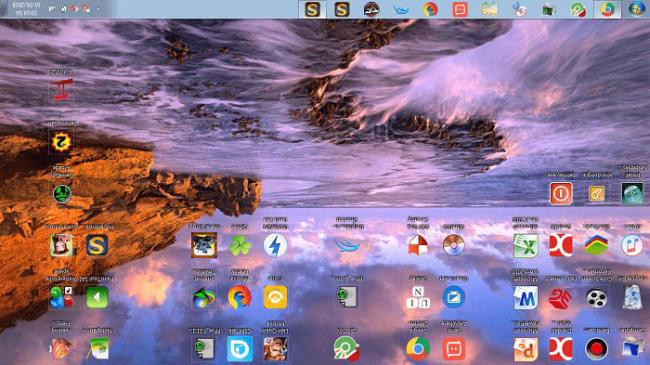Select the green clover desktop shortcut
Screen dimensions: 650x365
(x=240, y=245)
